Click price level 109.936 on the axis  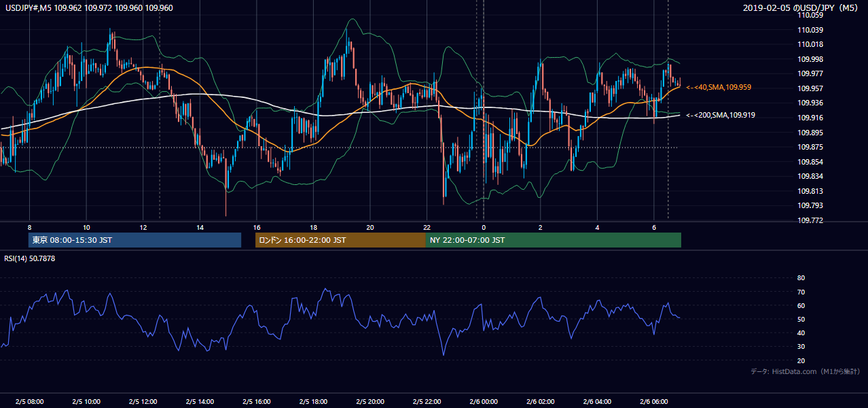pos(810,103)
